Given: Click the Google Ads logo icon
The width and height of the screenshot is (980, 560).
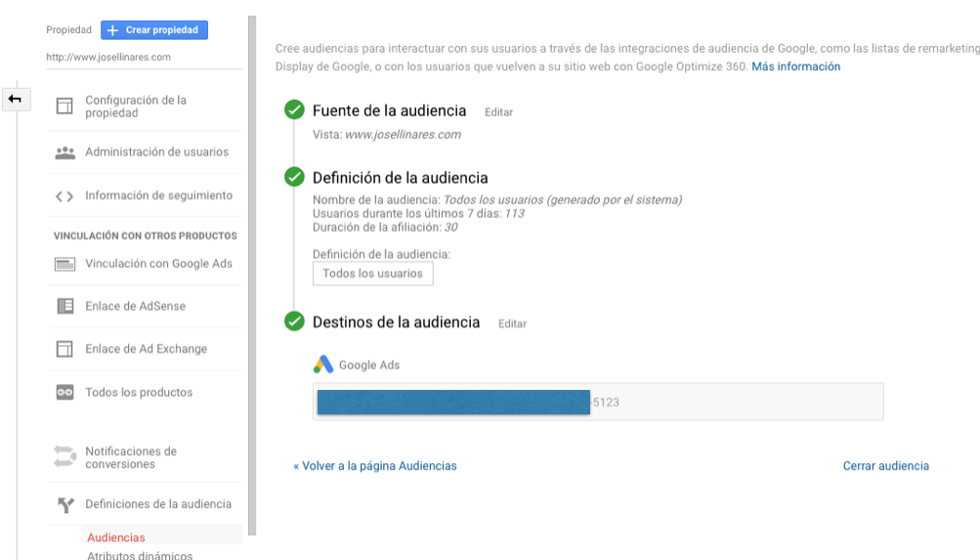Looking at the screenshot, I should [x=323, y=365].
